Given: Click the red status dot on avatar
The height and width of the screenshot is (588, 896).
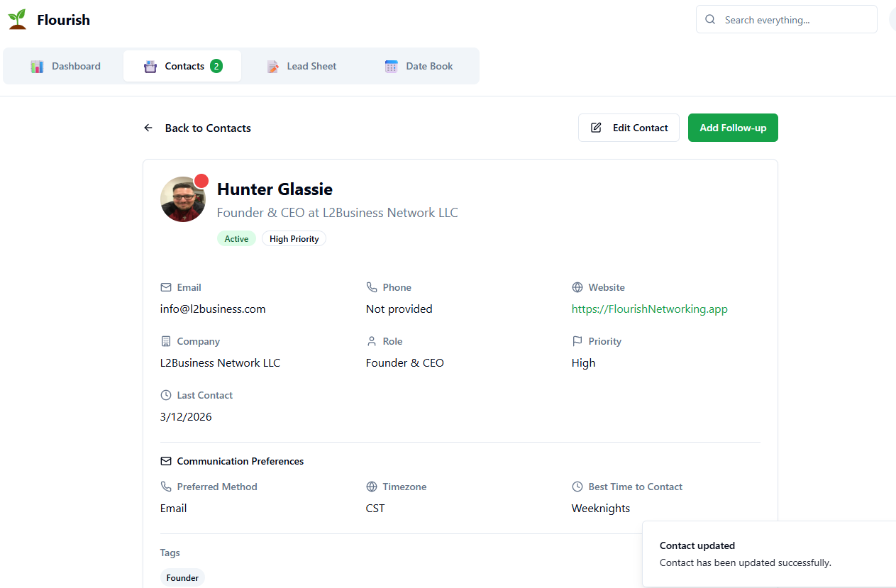Looking at the screenshot, I should (201, 181).
